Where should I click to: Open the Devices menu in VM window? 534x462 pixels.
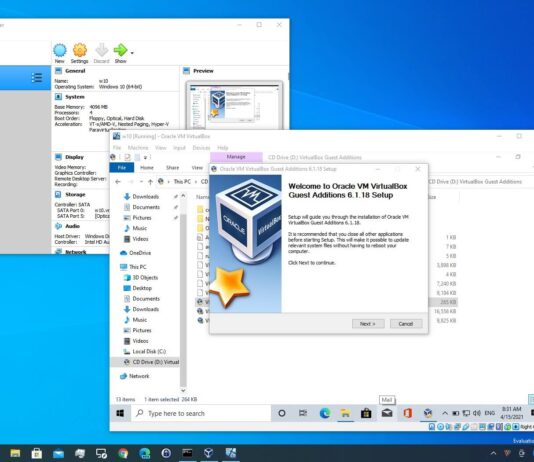click(201, 148)
